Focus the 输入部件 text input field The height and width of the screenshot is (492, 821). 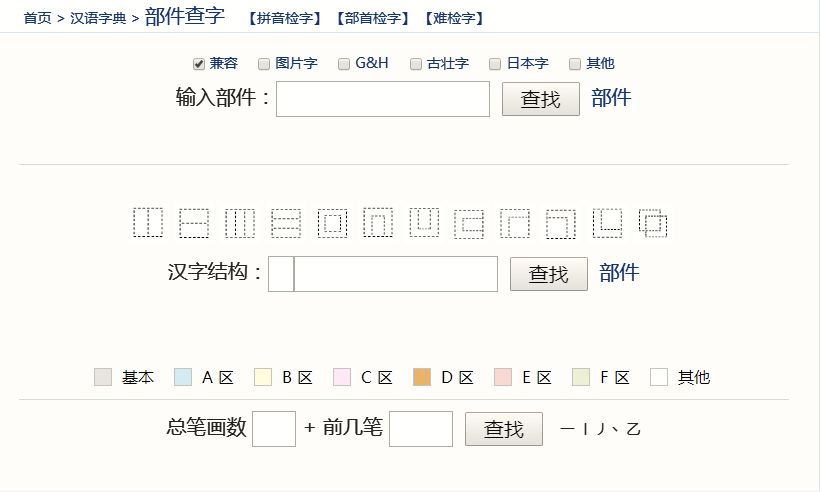point(382,99)
